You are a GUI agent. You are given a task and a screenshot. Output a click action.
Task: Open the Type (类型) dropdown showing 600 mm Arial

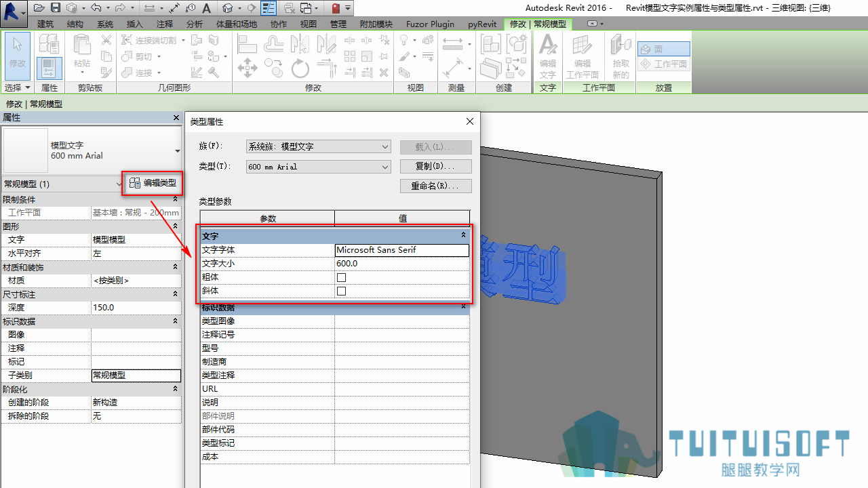click(319, 166)
